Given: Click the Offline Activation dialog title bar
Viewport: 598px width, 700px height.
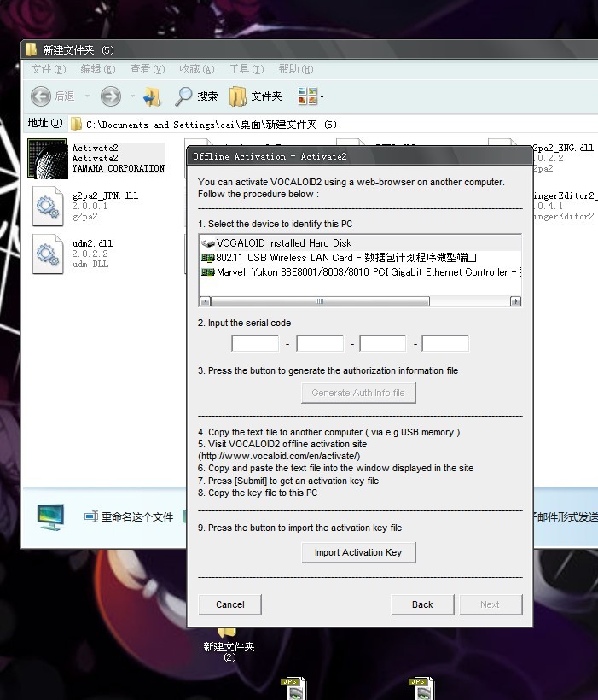Looking at the screenshot, I should click(x=360, y=156).
